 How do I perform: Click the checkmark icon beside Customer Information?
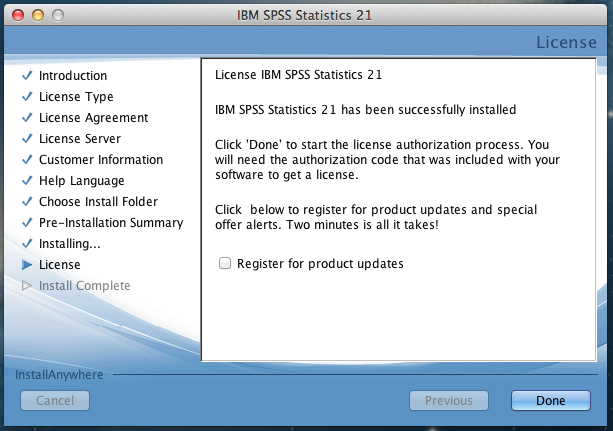tap(27, 160)
